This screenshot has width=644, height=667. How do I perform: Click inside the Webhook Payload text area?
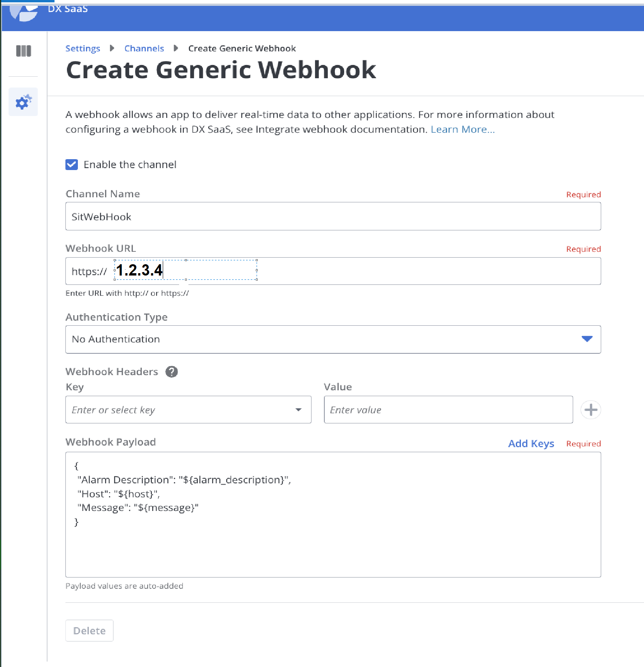(x=333, y=545)
